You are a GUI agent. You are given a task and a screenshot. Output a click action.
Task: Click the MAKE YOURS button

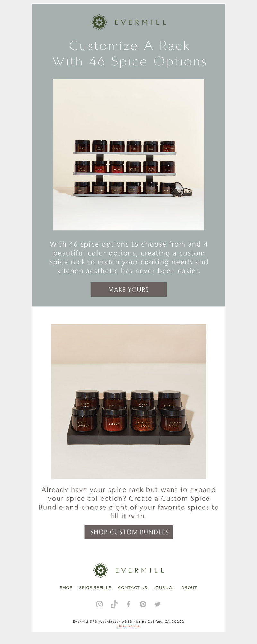[x=128, y=289]
